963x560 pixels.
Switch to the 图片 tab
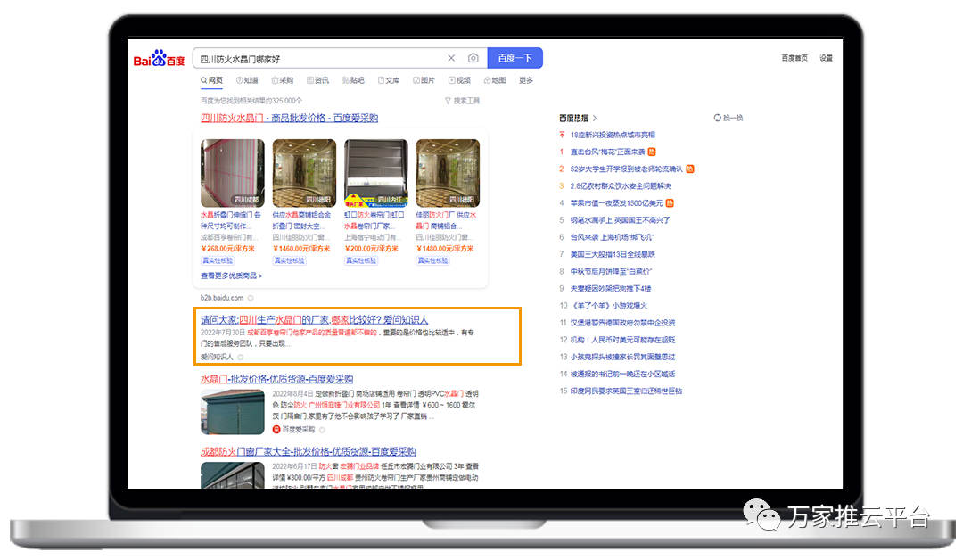pyautogui.click(x=424, y=80)
